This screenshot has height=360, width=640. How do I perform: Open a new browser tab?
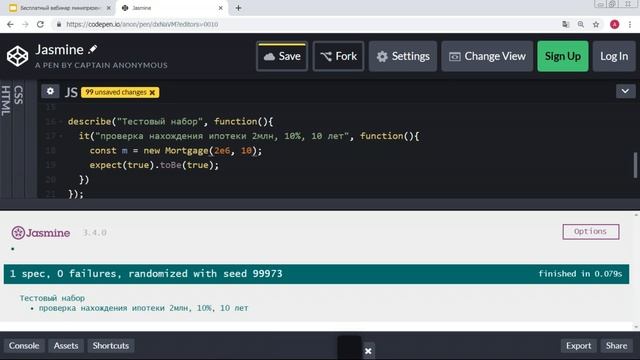coord(238,8)
